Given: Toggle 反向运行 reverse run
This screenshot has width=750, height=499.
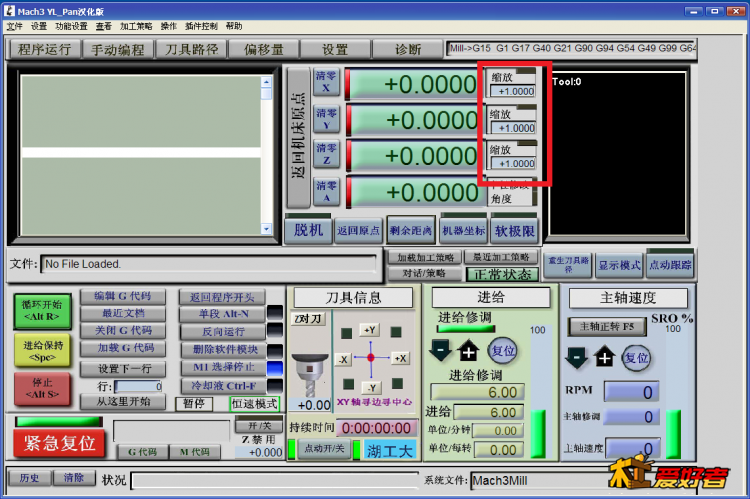Looking at the screenshot, I should tap(222, 332).
